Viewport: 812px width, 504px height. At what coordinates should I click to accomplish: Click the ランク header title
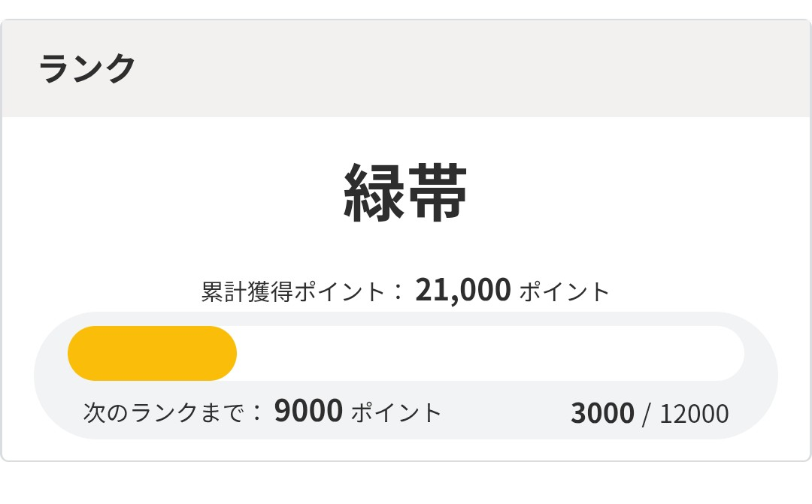click(x=86, y=68)
